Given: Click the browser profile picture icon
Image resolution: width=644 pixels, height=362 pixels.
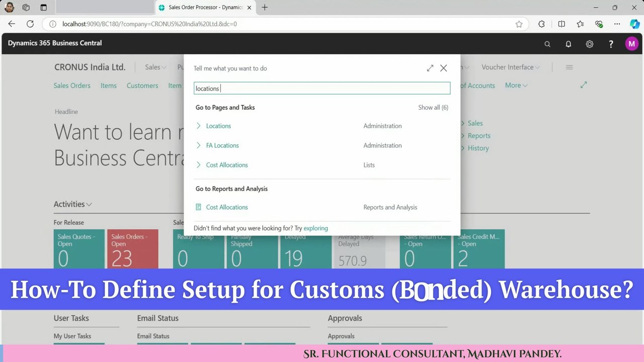Looking at the screenshot, I should [9, 7].
